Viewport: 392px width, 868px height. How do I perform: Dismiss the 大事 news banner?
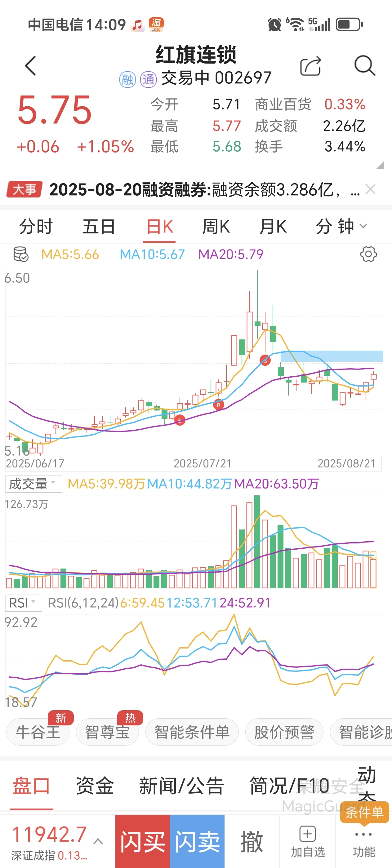click(370, 189)
